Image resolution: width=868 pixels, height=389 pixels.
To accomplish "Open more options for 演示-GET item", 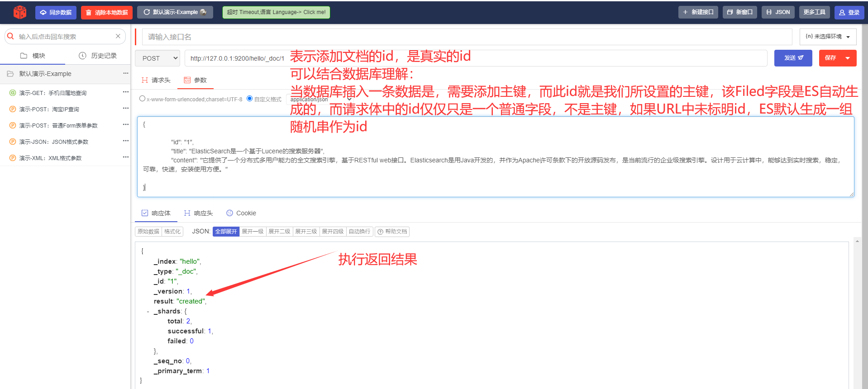I will [x=126, y=92].
